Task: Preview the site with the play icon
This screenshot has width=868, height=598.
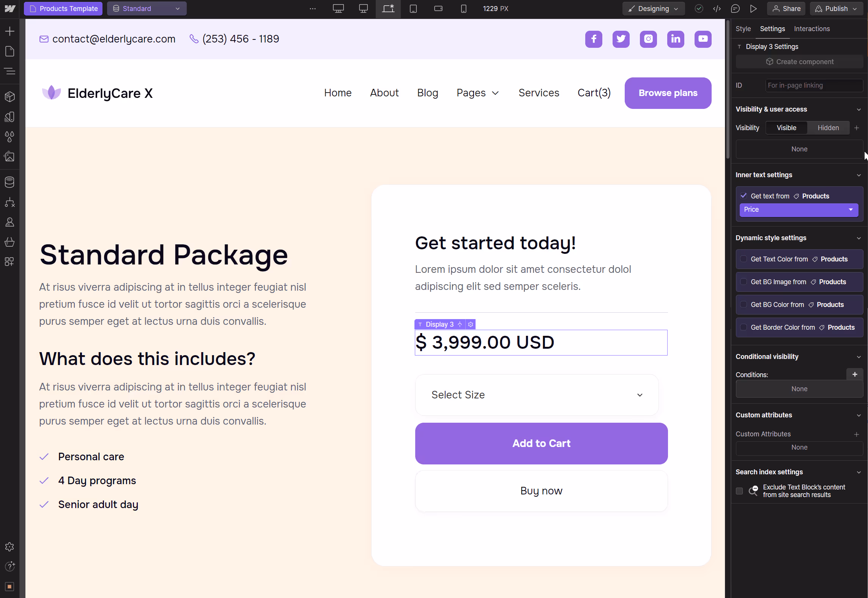Action: (x=754, y=8)
